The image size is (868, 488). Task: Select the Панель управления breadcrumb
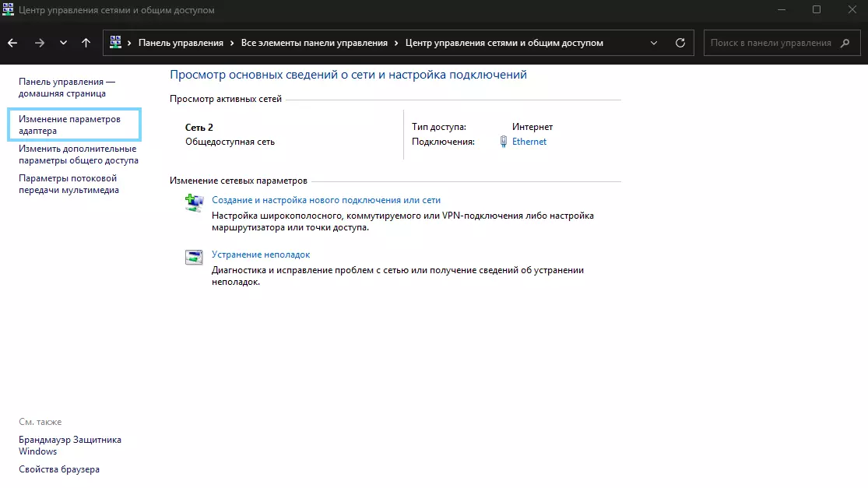181,43
